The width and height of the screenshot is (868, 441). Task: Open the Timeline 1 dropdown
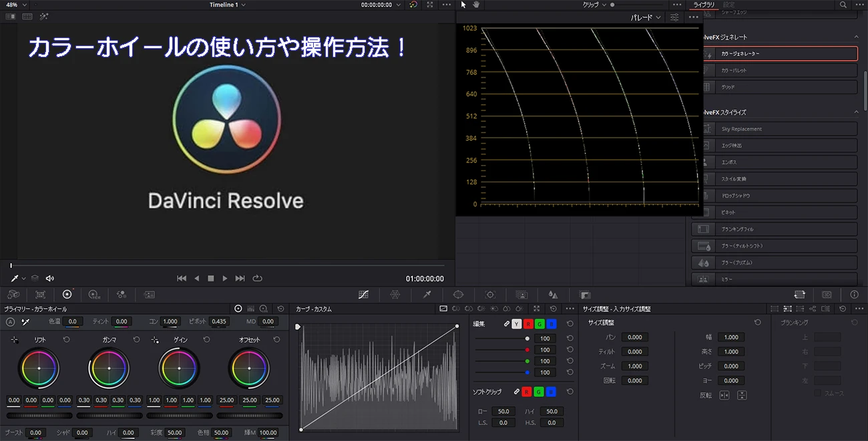point(228,5)
